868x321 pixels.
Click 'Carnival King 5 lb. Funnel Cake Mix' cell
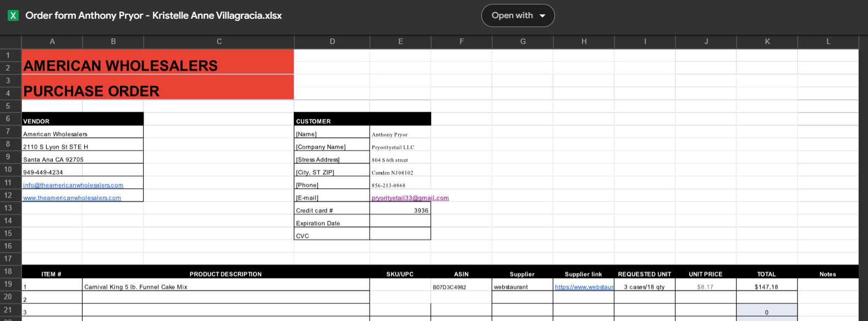point(226,285)
